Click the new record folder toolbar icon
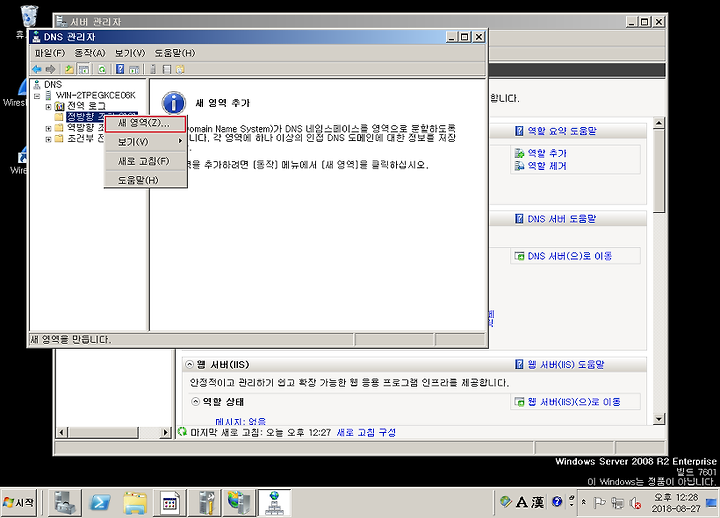This screenshot has width=720, height=518. pyautogui.click(x=180, y=69)
